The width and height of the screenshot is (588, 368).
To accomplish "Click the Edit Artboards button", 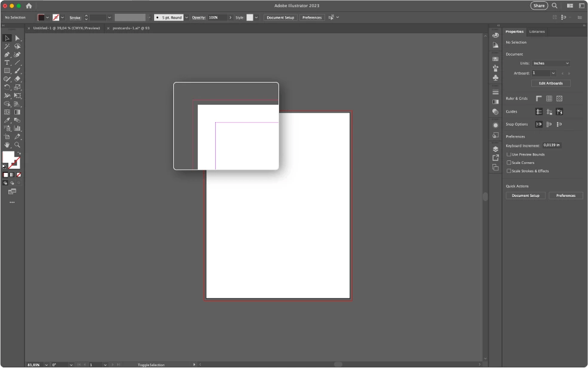I will (x=550, y=83).
